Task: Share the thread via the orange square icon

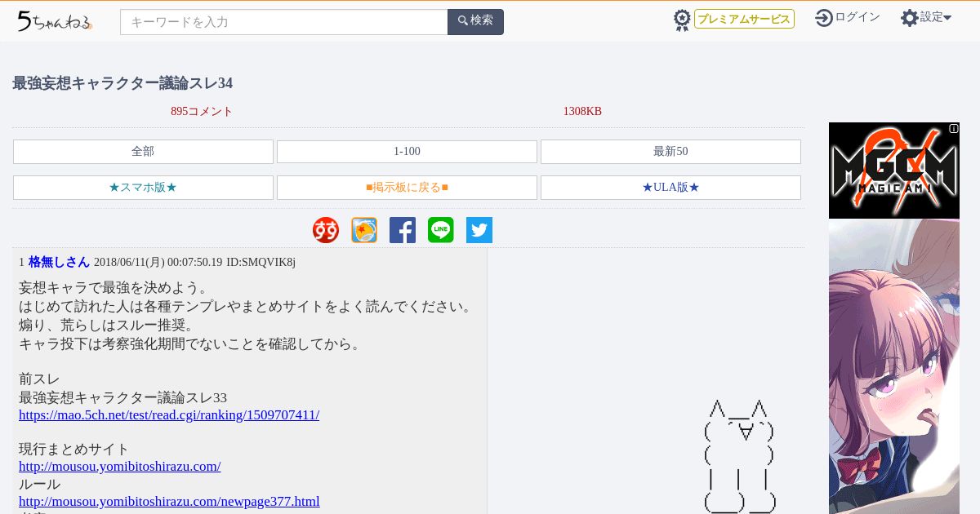Action: tap(364, 230)
